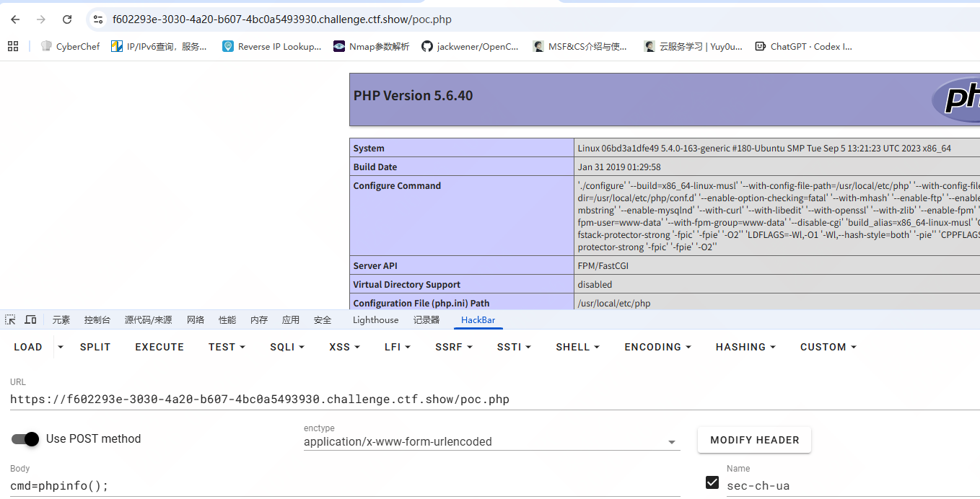Open the IP/IPv6 lookup bookmark
The height and width of the screenshot is (499, 980).
(159, 46)
